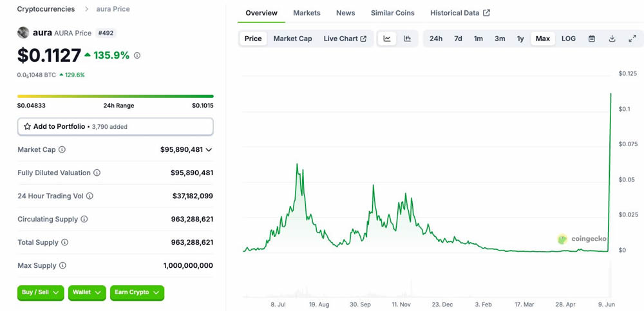This screenshot has height=311, width=644.
Task: Click the Add to Portfolio button
Action: point(115,127)
